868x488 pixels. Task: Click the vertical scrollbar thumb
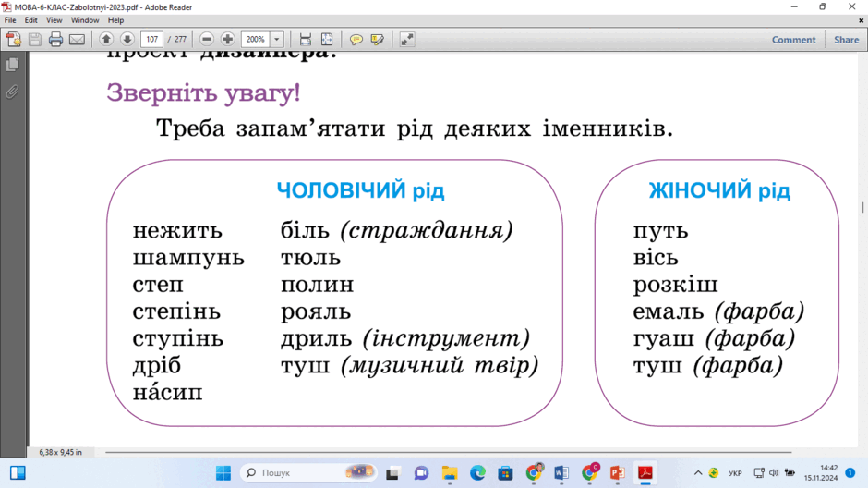(x=862, y=207)
